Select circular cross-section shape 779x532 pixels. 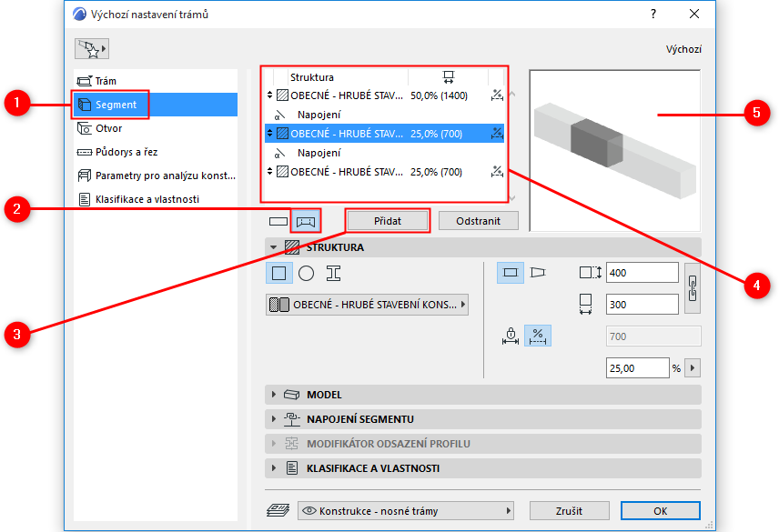(306, 274)
